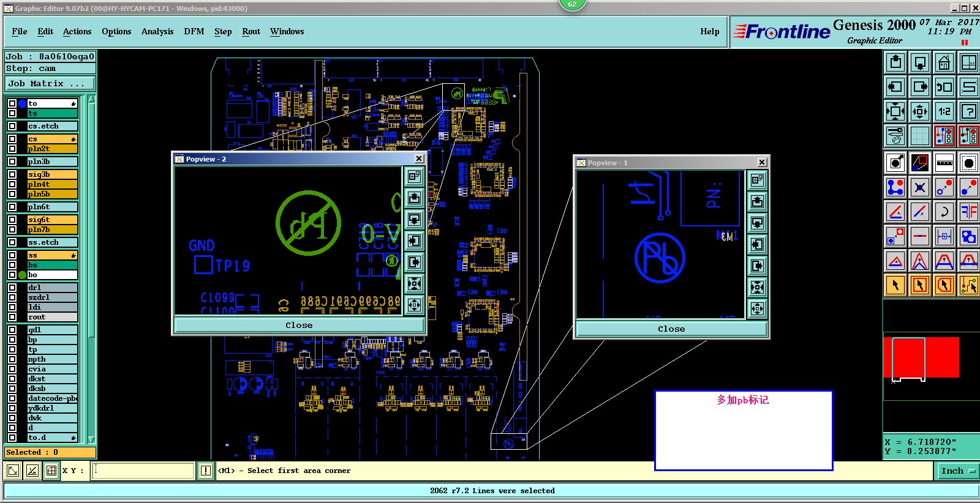The width and height of the screenshot is (980, 503).
Task: Open the Rout menu
Action: [251, 31]
